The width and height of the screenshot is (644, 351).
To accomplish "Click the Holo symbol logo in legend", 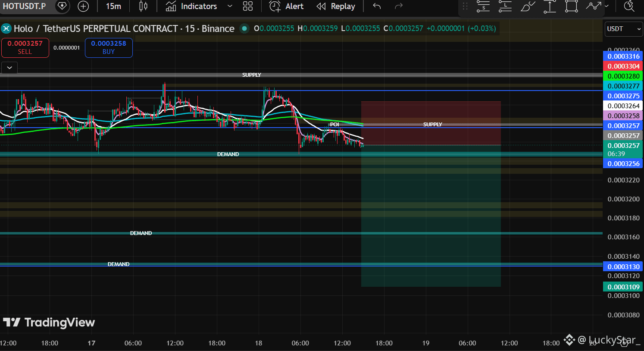I will click(6, 29).
